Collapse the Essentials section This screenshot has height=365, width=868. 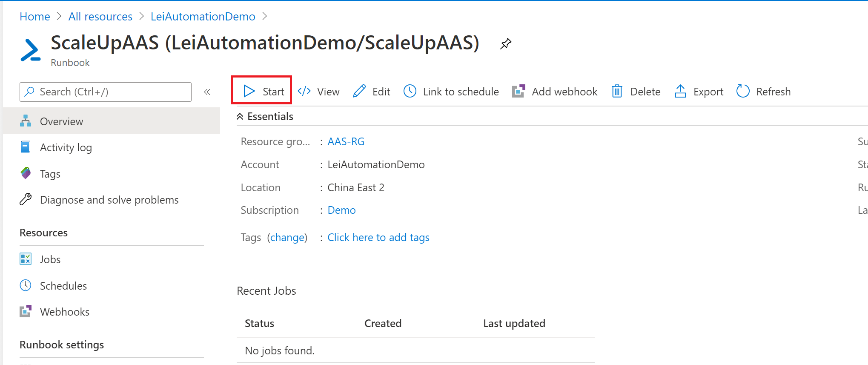pyautogui.click(x=240, y=116)
